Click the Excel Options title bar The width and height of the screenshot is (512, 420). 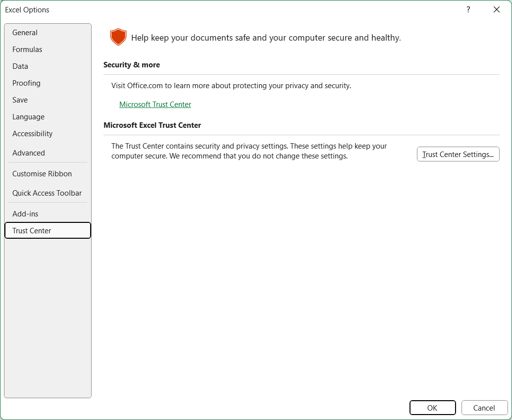click(198, 9)
